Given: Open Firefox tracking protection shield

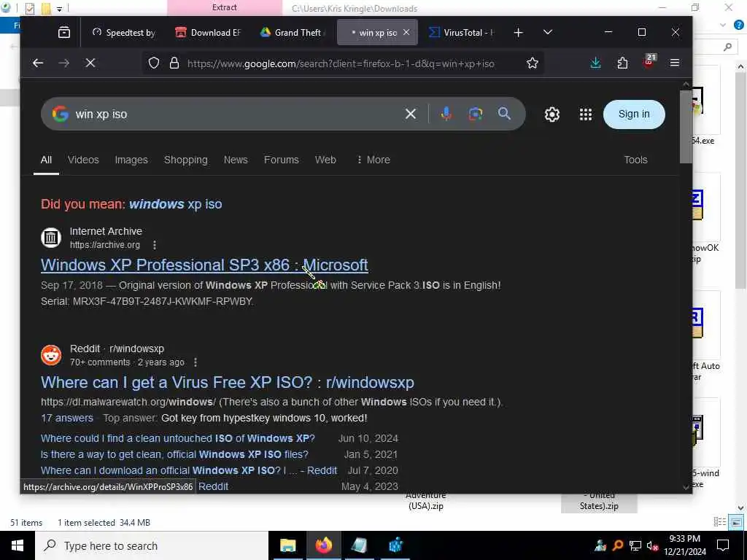Looking at the screenshot, I should tap(153, 63).
